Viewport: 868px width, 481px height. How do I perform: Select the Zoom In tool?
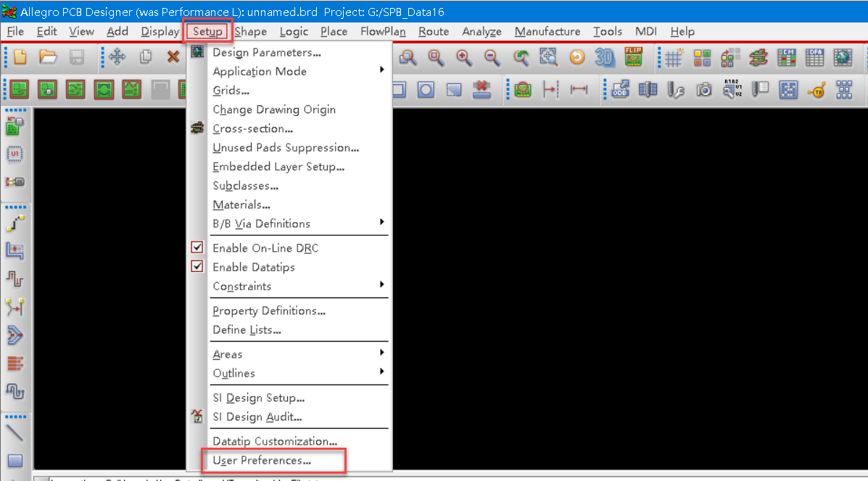[463, 58]
